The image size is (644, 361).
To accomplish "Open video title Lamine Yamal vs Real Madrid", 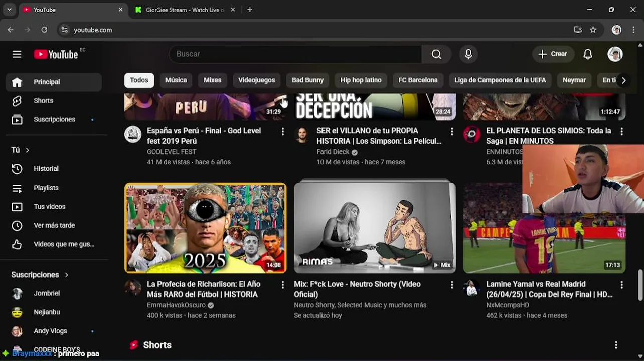I will 549,289.
